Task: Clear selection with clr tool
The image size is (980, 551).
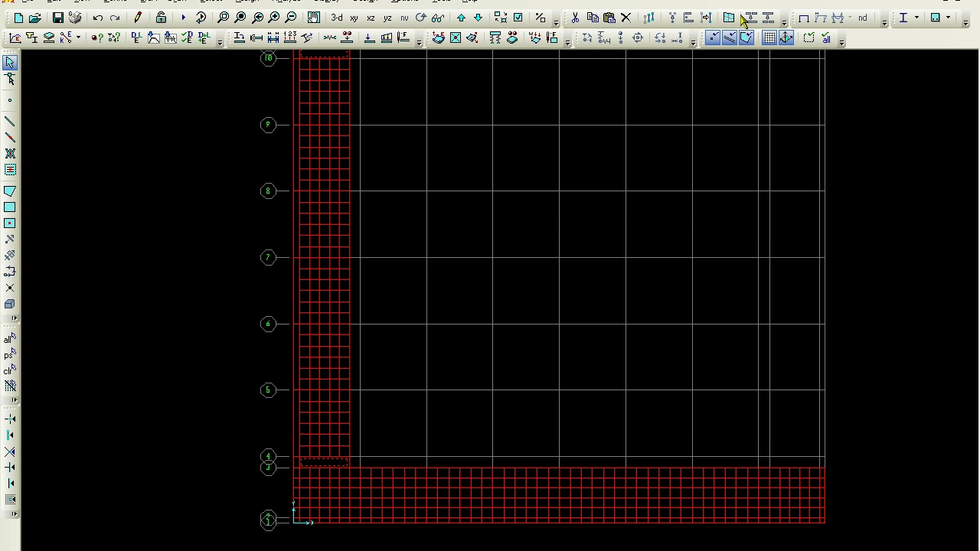Action: point(10,371)
